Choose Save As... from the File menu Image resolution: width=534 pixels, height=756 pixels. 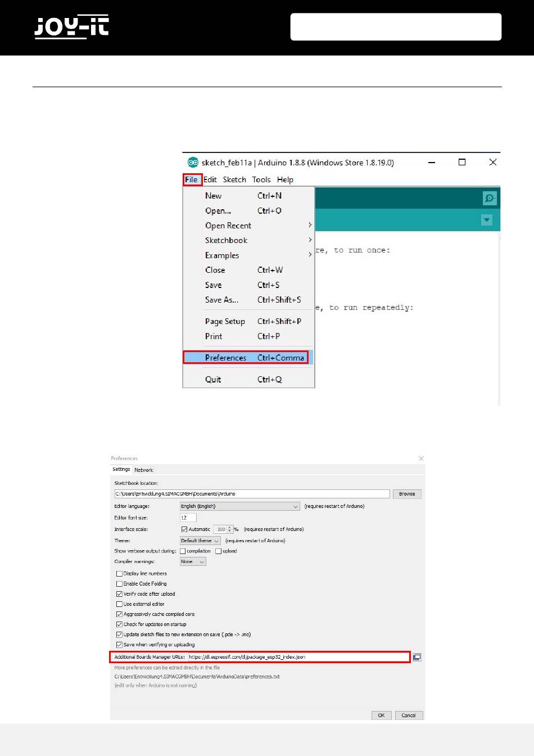click(248, 300)
